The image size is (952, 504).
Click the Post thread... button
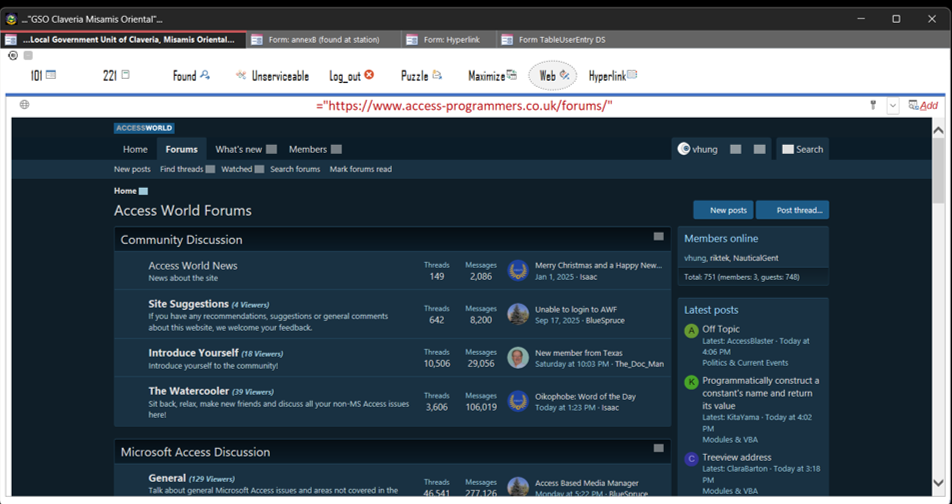(792, 210)
